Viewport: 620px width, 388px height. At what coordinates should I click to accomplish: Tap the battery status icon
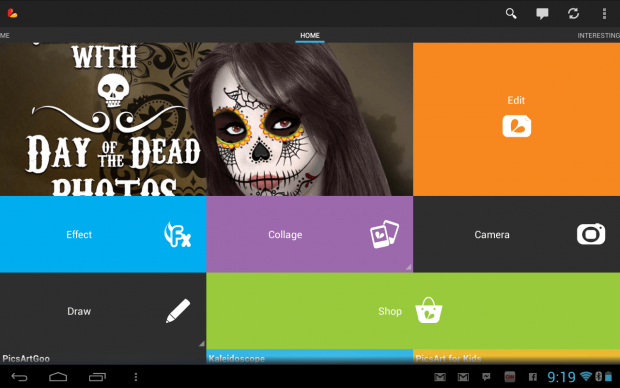point(609,376)
